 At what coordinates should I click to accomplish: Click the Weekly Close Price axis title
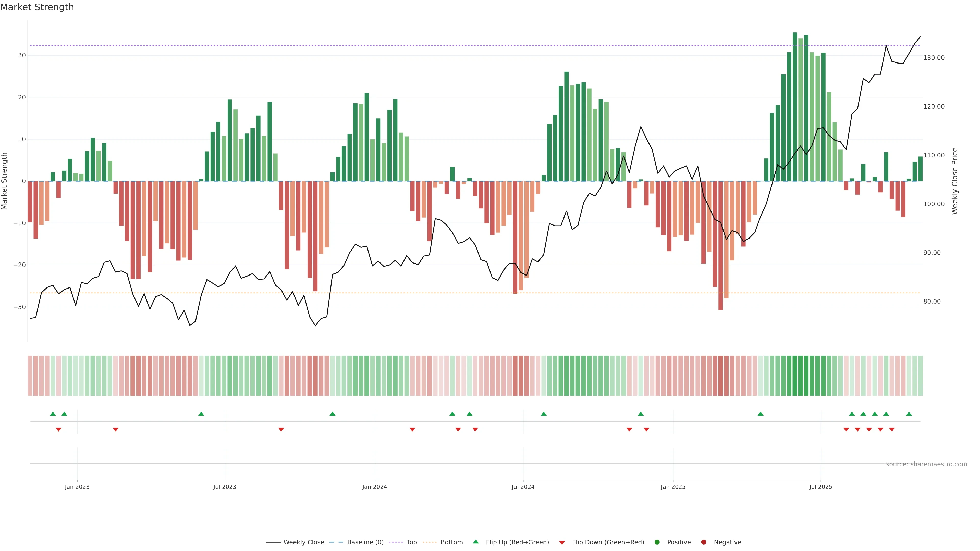pyautogui.click(x=954, y=181)
